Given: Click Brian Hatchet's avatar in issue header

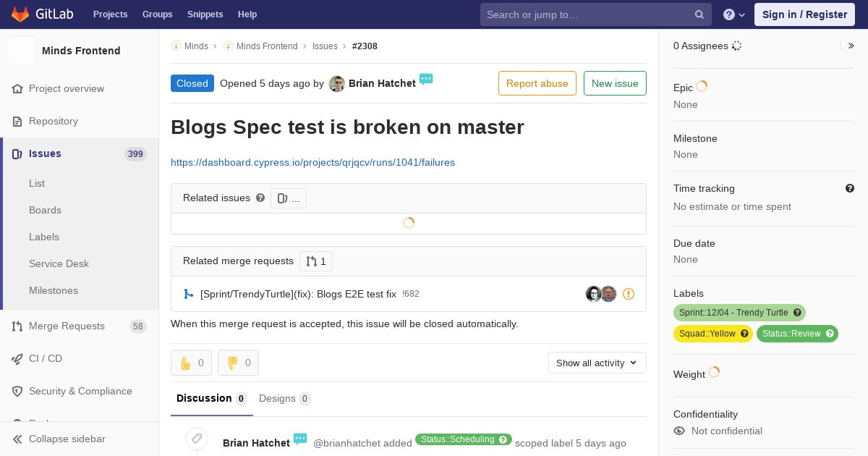Looking at the screenshot, I should [x=336, y=84].
